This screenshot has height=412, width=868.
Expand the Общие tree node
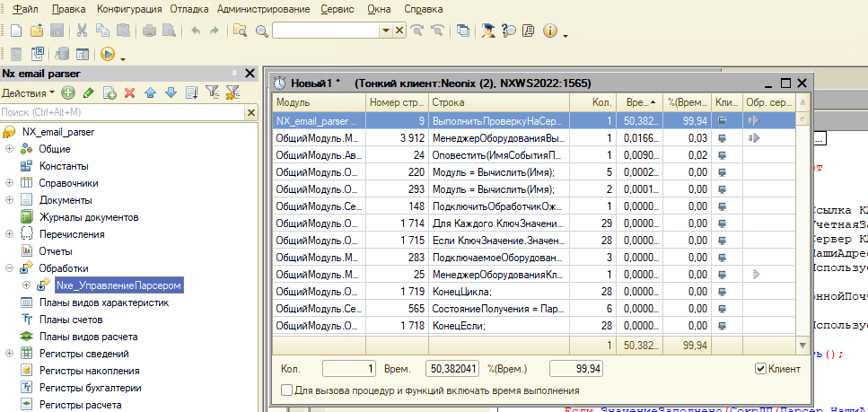(8, 149)
